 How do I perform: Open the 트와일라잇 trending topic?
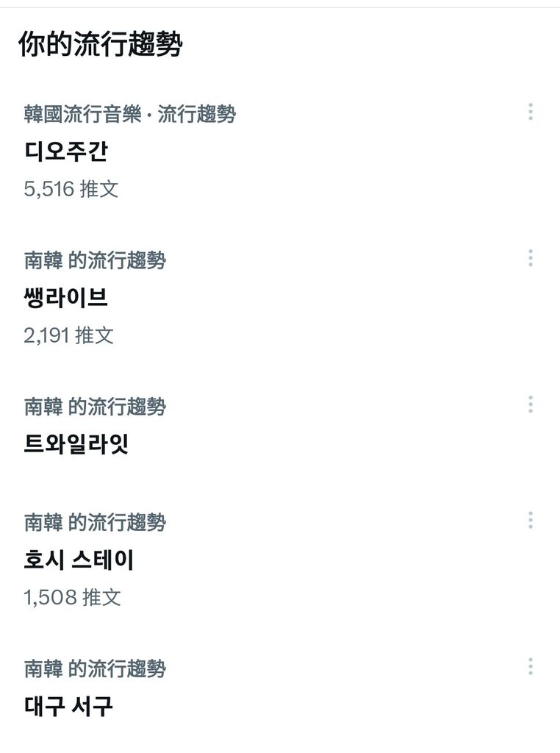coord(76,444)
